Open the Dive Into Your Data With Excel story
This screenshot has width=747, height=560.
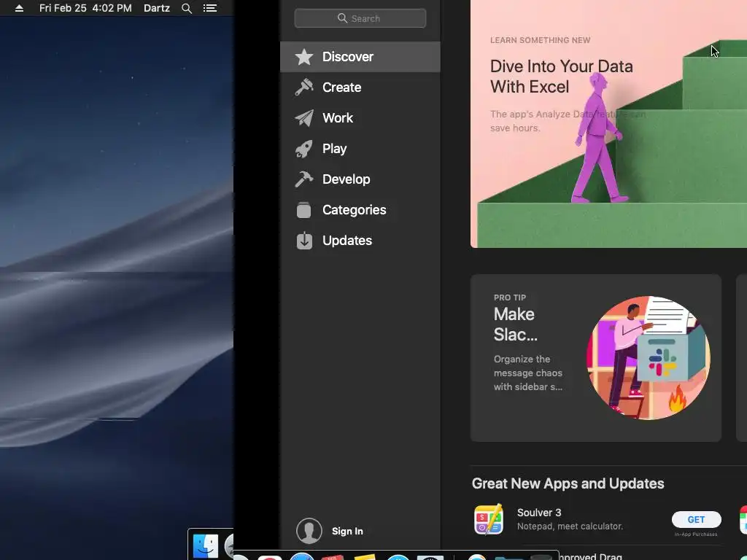608,124
